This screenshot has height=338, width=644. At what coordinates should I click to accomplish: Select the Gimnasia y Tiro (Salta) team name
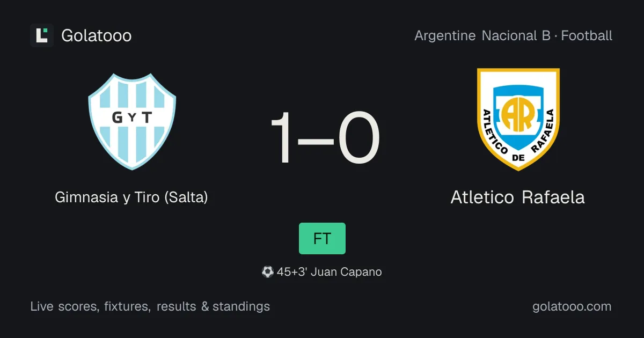click(x=131, y=197)
